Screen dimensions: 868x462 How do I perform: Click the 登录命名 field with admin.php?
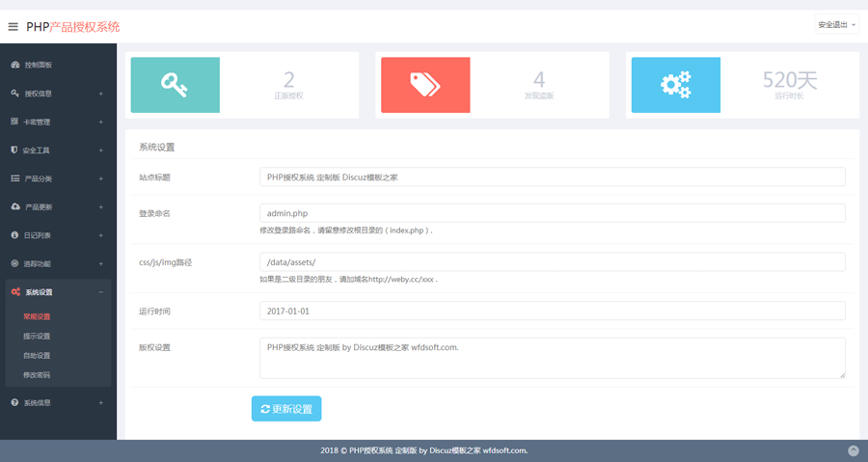coord(553,213)
